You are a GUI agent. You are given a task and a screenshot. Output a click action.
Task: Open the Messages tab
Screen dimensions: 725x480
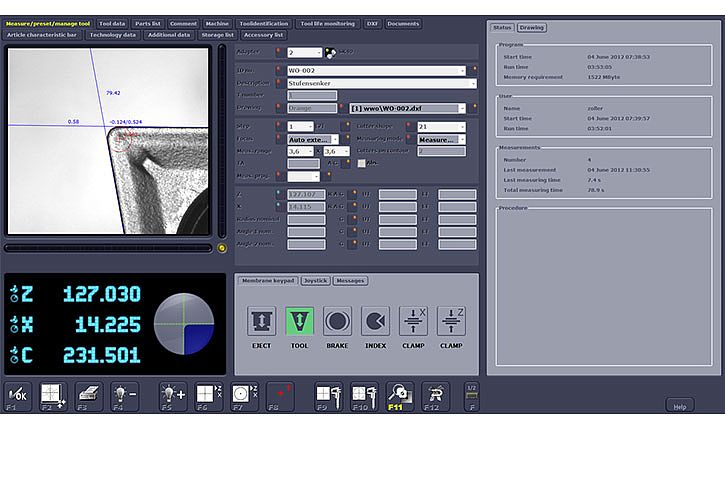coord(350,281)
